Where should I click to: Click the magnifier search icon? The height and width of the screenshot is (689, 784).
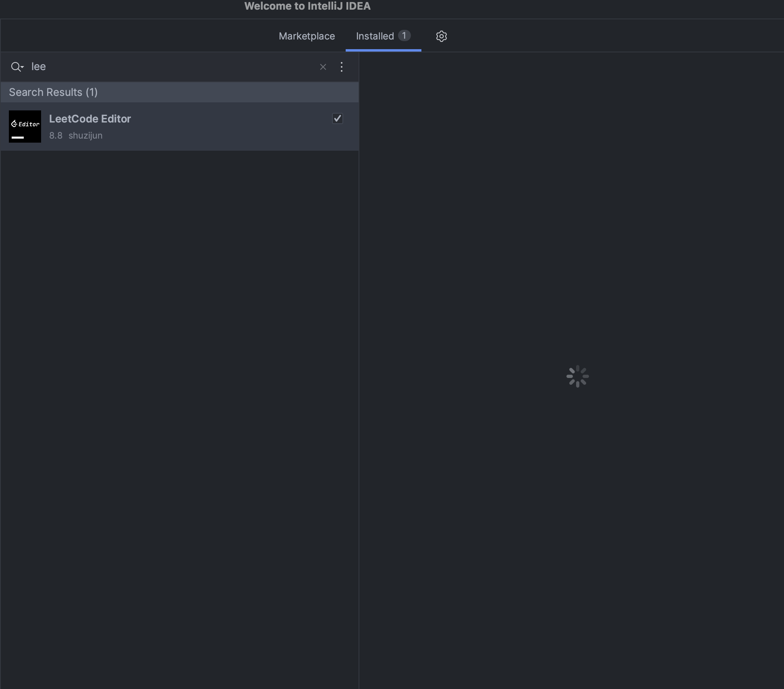15,67
